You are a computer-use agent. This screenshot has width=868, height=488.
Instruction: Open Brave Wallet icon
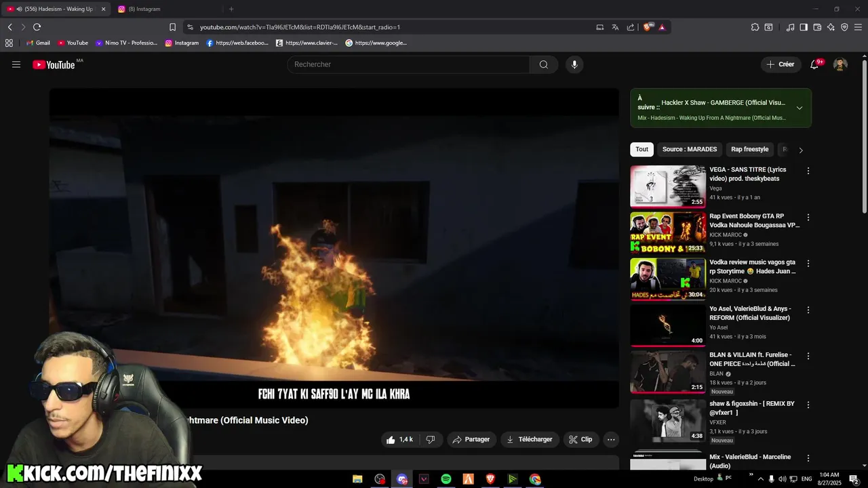coord(817,27)
